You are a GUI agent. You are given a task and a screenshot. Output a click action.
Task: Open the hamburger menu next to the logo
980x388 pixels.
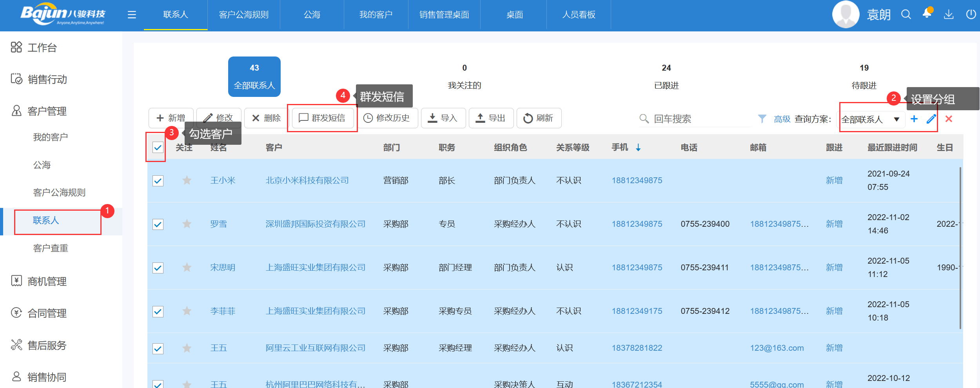click(132, 15)
